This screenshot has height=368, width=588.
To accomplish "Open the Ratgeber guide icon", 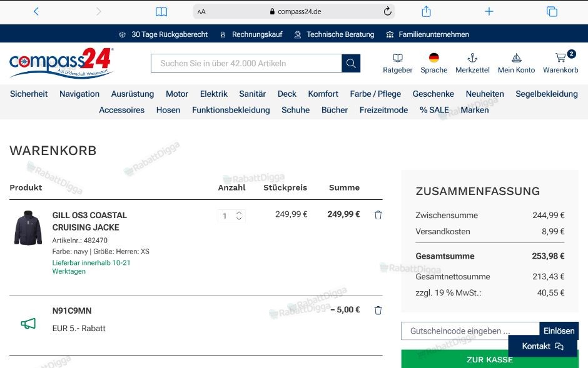I will click(397, 58).
